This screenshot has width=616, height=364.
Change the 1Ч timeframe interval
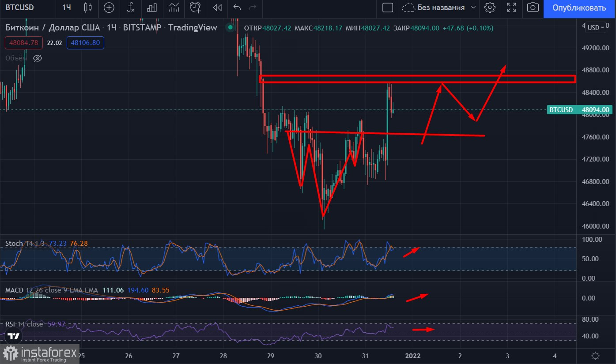pos(66,8)
